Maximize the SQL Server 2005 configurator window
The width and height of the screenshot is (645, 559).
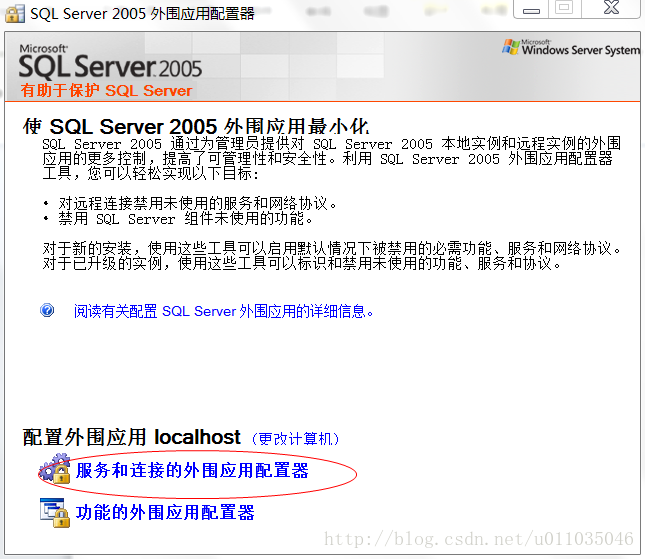[x=564, y=8]
